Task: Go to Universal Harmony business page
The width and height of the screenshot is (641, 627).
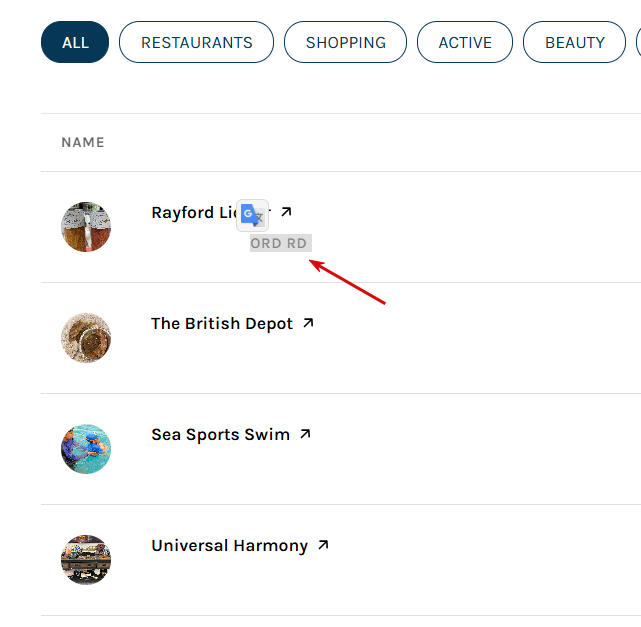Action: [230, 546]
